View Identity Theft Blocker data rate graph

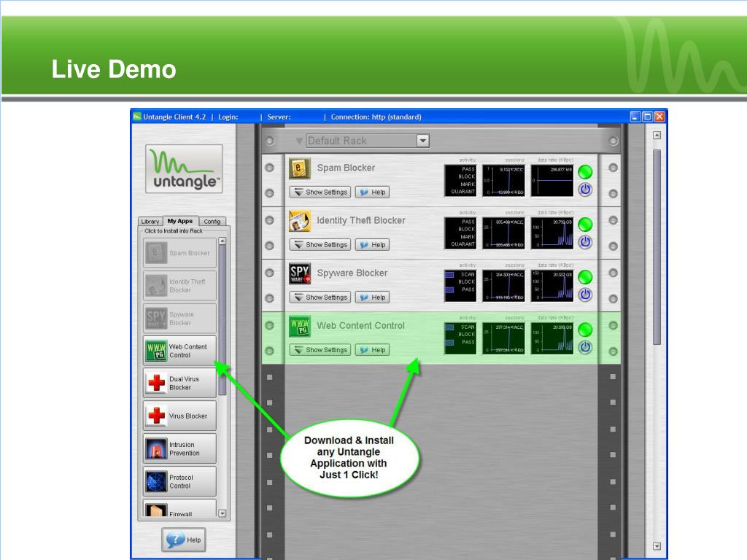click(x=552, y=233)
